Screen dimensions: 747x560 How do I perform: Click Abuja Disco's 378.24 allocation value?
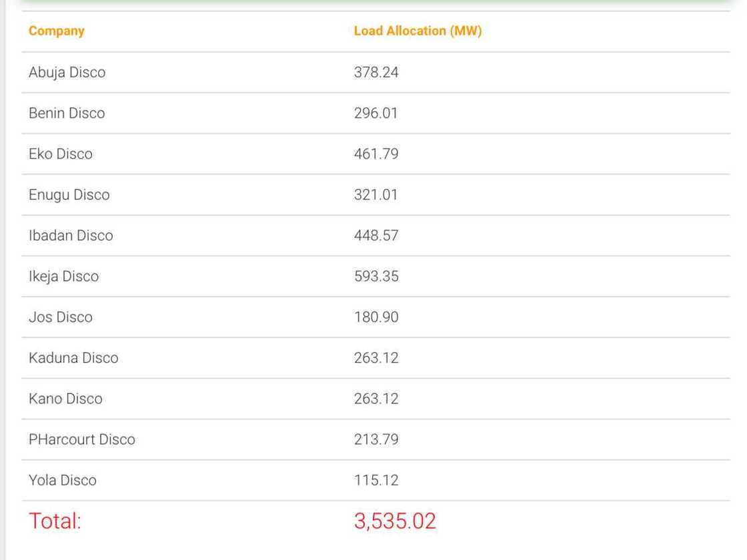click(376, 72)
